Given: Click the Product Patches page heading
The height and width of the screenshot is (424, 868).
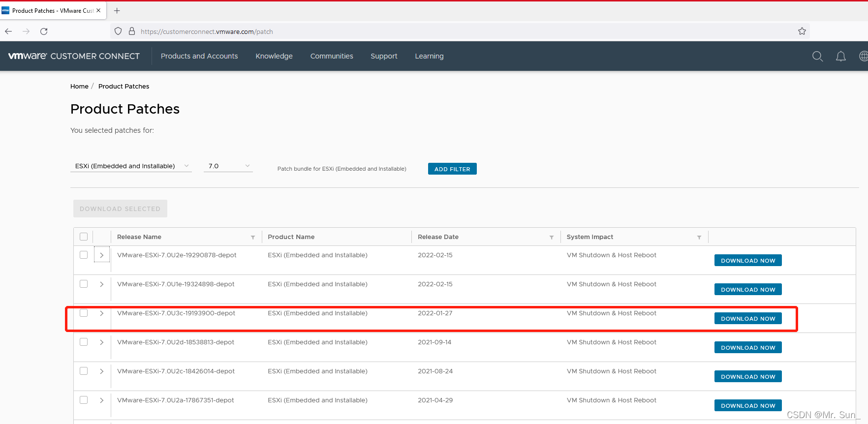Looking at the screenshot, I should pyautogui.click(x=125, y=109).
